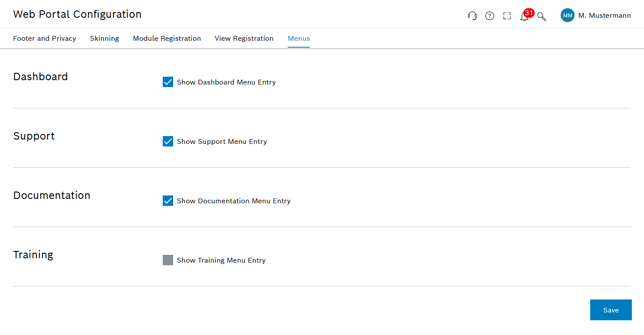Image resolution: width=644 pixels, height=335 pixels.
Task: Select the active Menus tab
Action: coord(299,38)
